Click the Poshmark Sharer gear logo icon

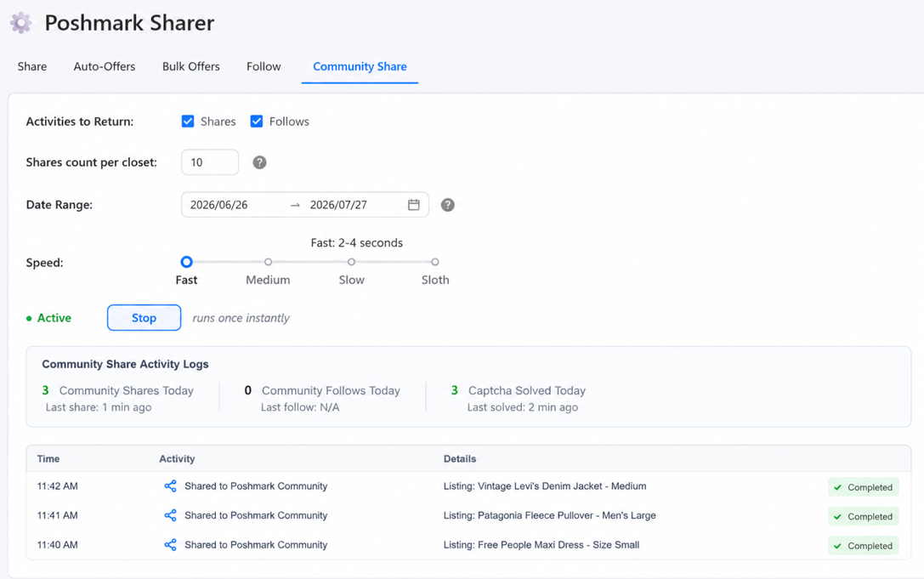pyautogui.click(x=20, y=23)
